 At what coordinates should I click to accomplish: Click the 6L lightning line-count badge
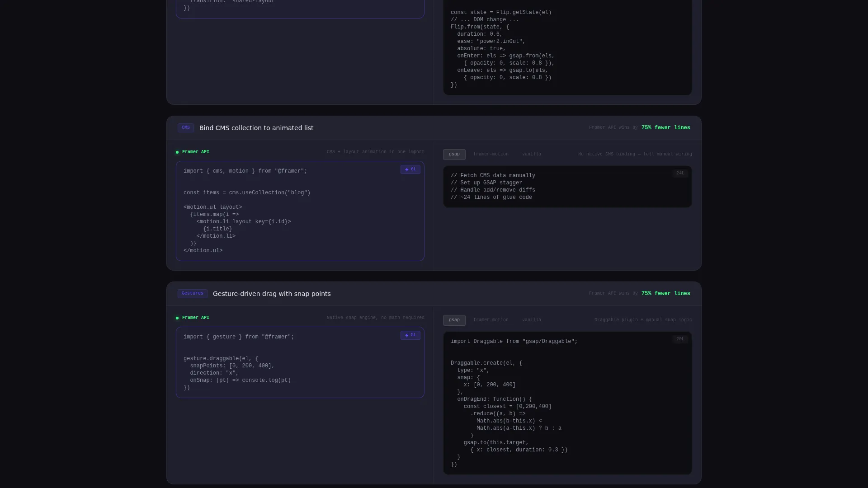coord(410,170)
